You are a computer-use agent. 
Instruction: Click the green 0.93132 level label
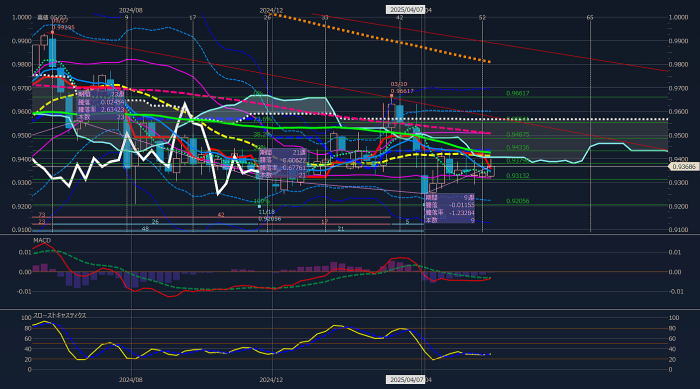point(517,176)
